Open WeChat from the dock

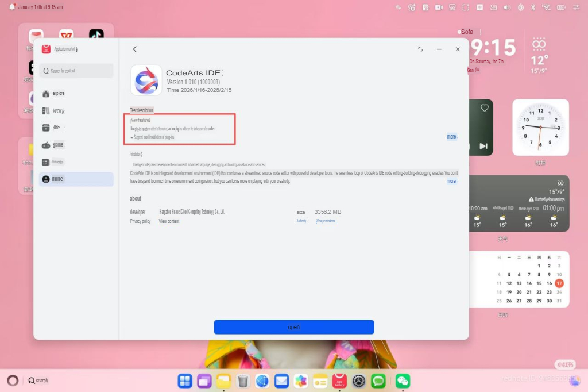[x=403, y=381]
